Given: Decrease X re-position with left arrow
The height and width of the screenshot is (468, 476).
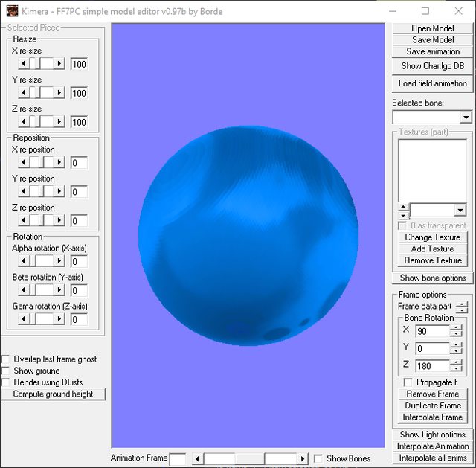Looking at the screenshot, I should [24, 163].
